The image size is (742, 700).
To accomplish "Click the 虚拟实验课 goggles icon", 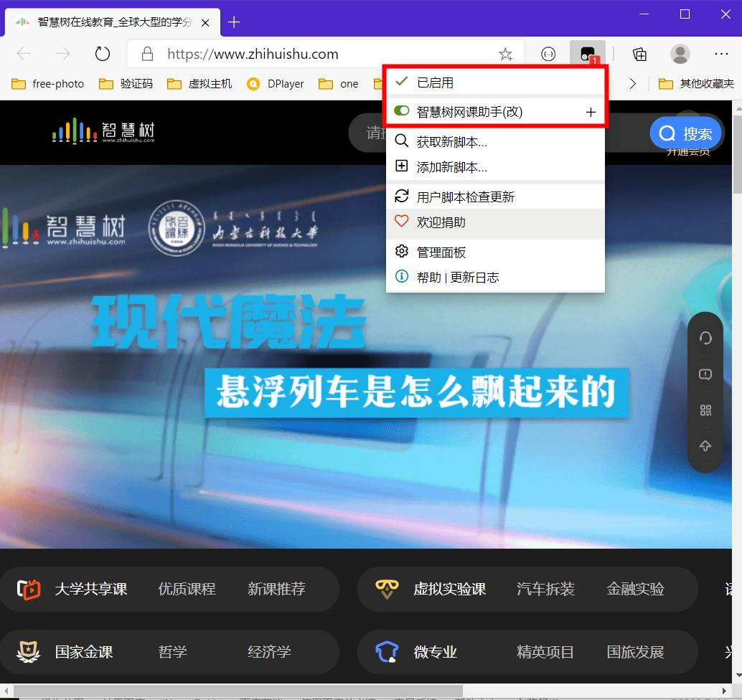I will [x=387, y=589].
